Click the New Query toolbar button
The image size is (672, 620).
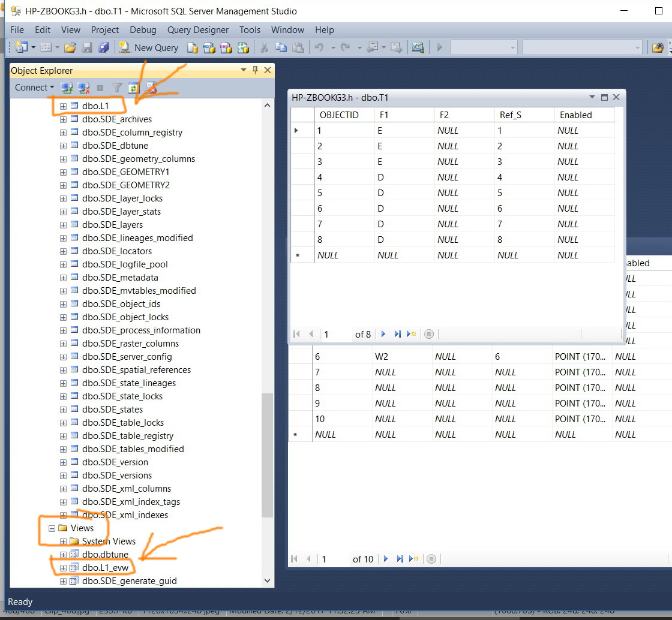148,47
